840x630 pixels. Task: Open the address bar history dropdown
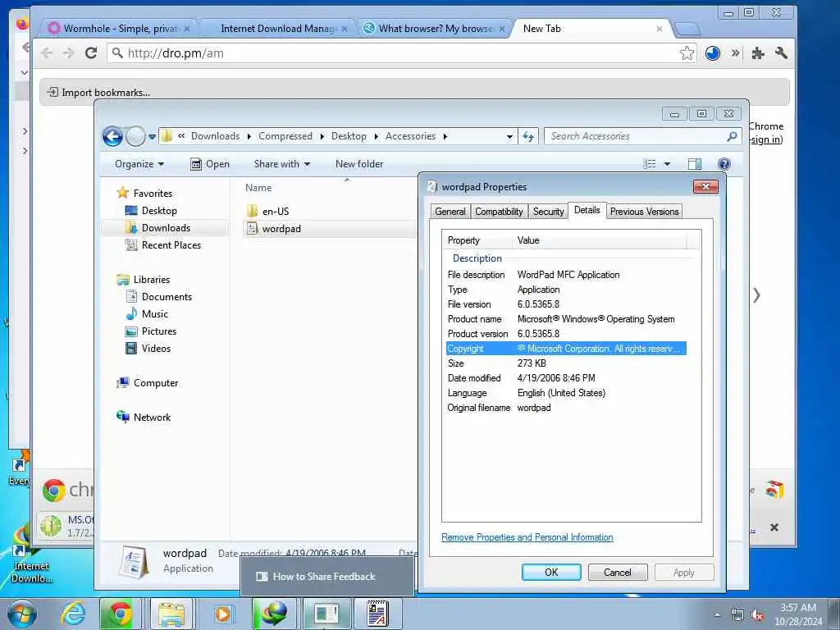(509, 137)
